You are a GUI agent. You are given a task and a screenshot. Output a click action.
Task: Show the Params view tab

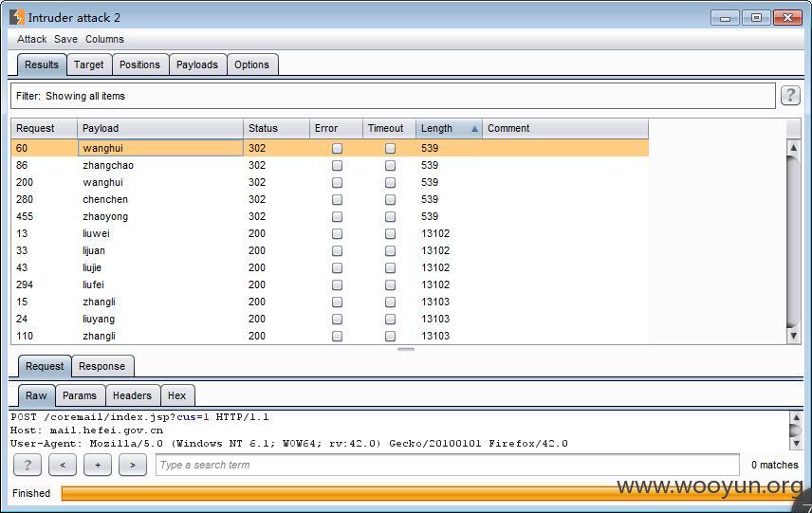80,396
